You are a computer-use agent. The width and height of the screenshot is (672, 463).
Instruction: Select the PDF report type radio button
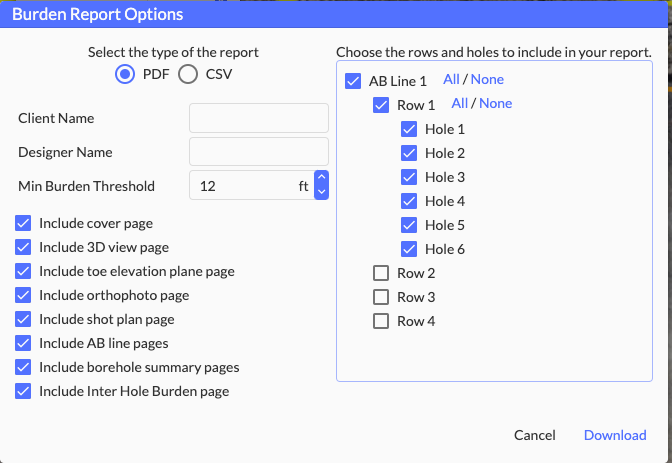(126, 73)
